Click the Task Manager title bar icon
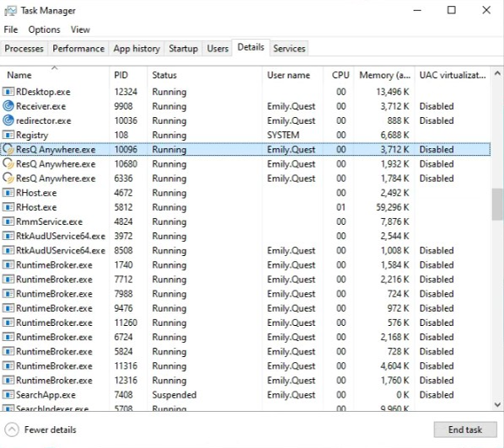 coord(10,11)
